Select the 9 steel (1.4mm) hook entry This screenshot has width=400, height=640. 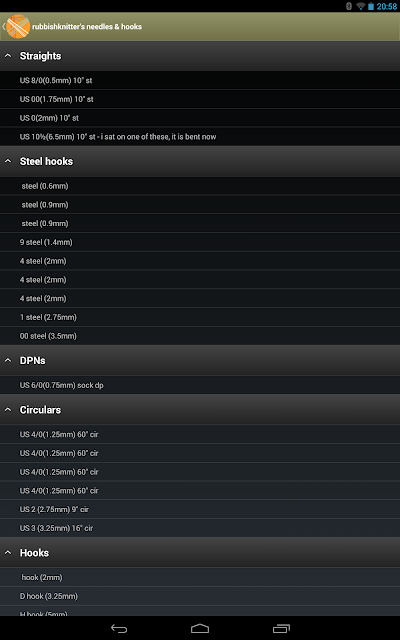pos(200,242)
